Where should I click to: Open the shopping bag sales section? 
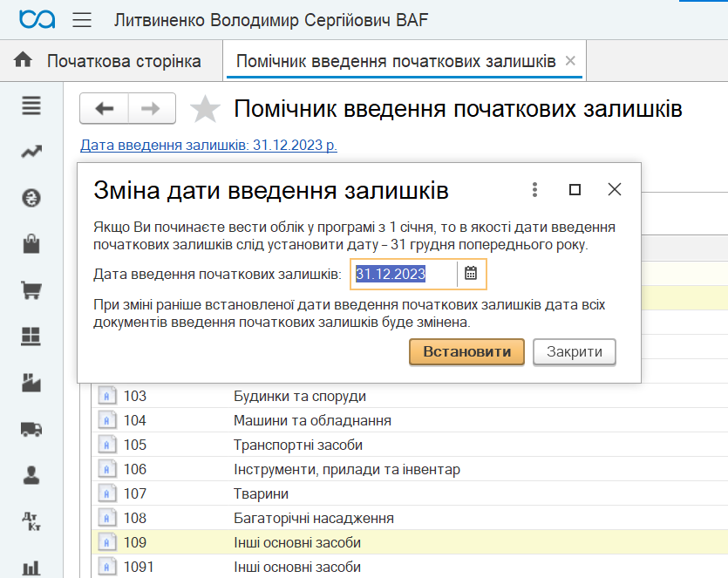click(31, 244)
